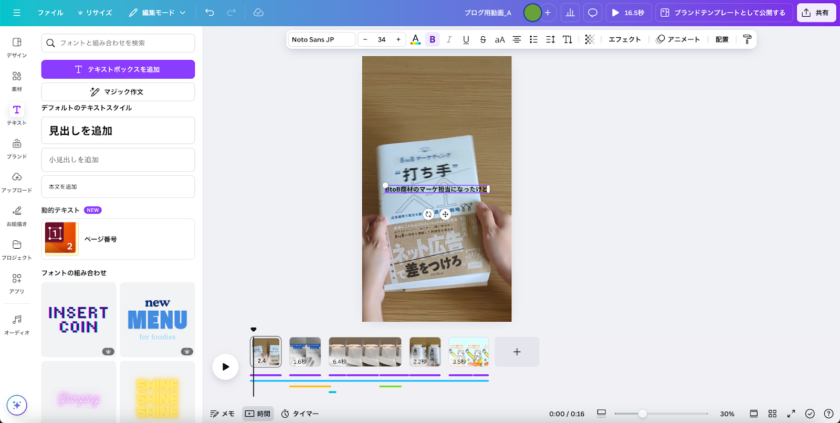Open the comments speech bubble icon
Viewport: 840px width, 423px height.
(592, 13)
